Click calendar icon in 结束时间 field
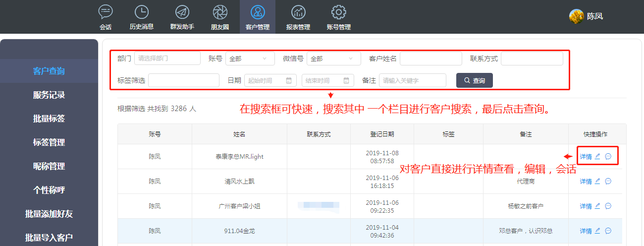Screen dimensions: 644x246 coord(346,80)
